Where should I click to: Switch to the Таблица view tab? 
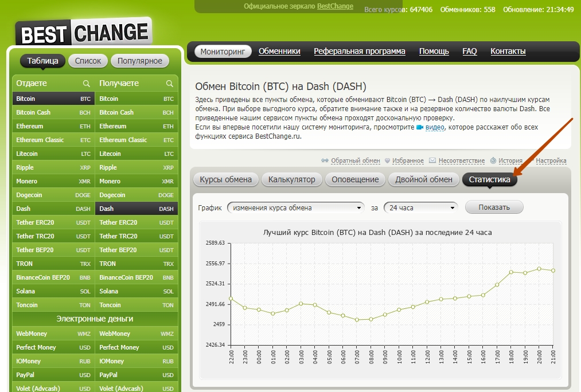42,61
